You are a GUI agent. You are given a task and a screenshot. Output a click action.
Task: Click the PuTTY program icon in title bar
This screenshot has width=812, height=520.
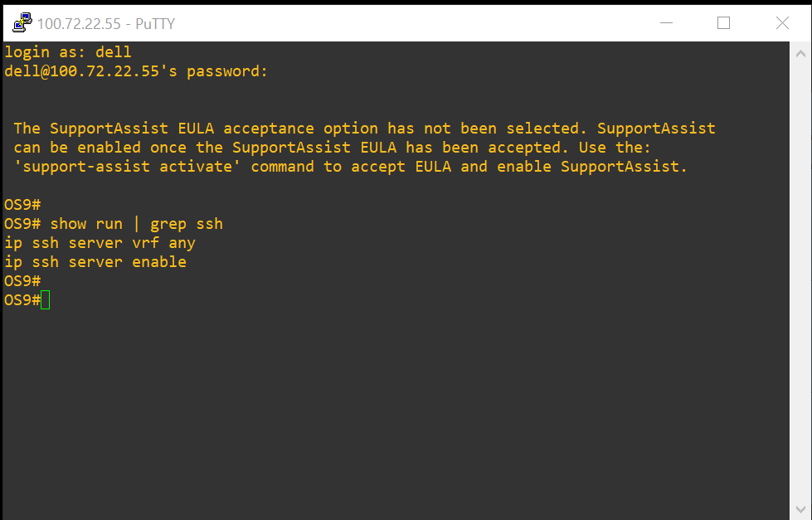[21, 22]
